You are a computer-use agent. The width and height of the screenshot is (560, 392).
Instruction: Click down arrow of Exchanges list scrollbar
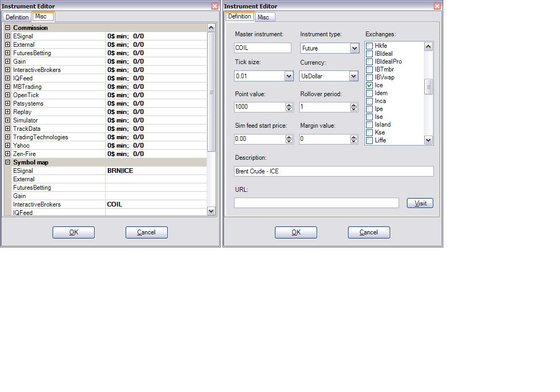coord(429,140)
